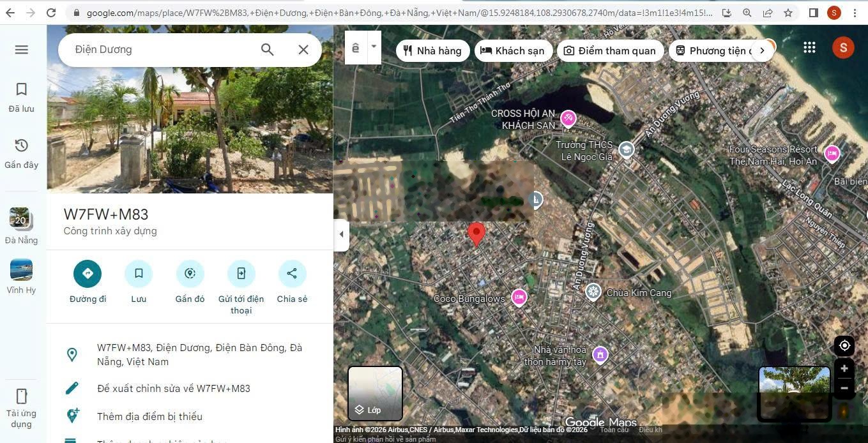This screenshot has width=868, height=443.
Task: Open the Google account S avatar
Action: pos(843,48)
